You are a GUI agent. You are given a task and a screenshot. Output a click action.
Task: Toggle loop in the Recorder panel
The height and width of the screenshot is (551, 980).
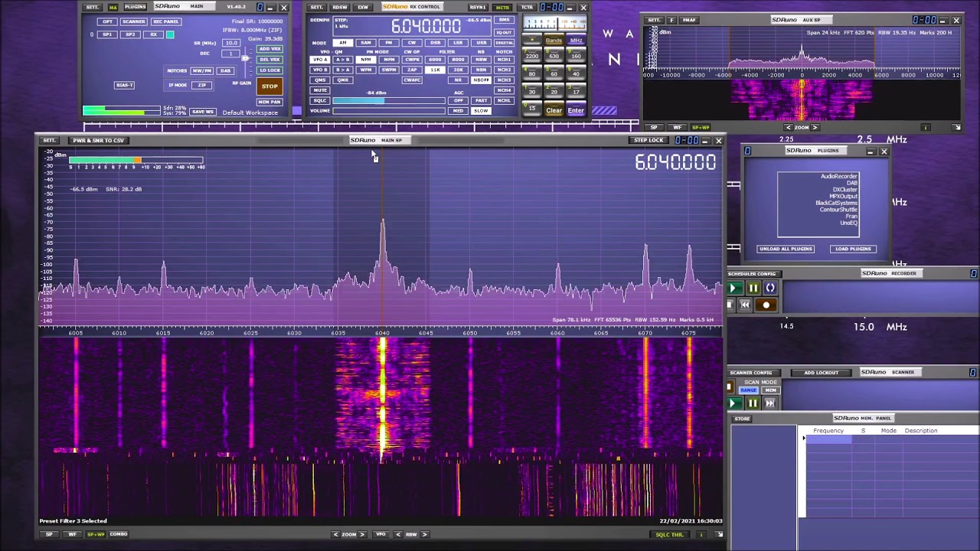tap(770, 289)
